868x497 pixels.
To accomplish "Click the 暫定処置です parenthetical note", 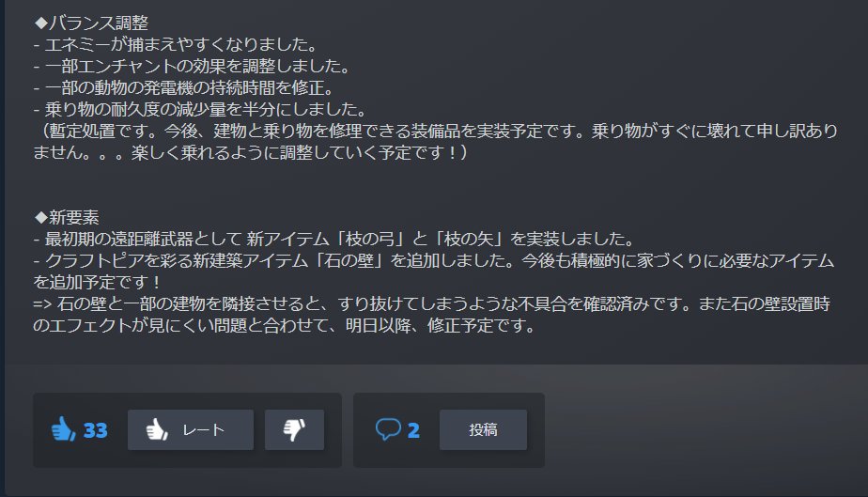I will tap(436, 142).
